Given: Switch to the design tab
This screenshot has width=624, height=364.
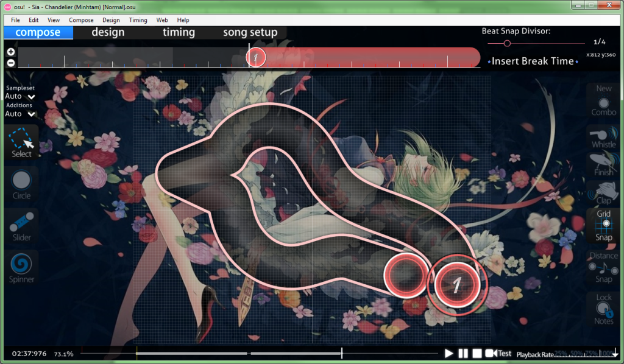Looking at the screenshot, I should tap(108, 33).
